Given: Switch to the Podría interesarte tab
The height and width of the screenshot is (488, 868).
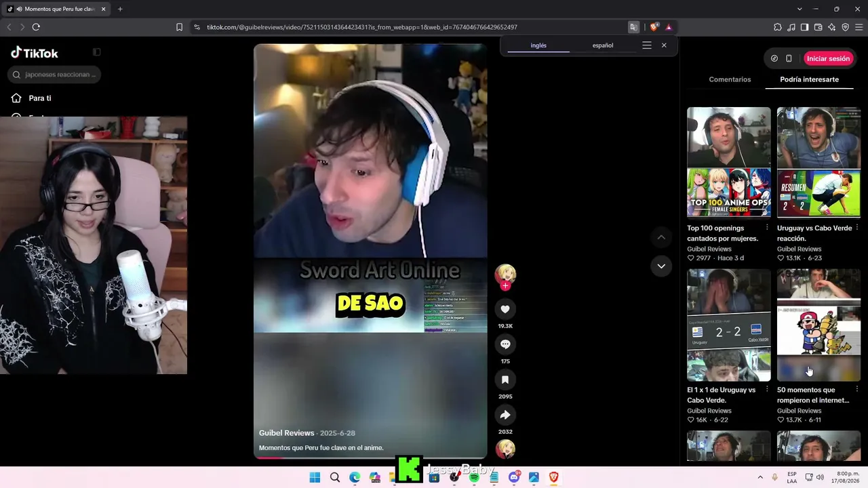Looking at the screenshot, I should click(809, 79).
